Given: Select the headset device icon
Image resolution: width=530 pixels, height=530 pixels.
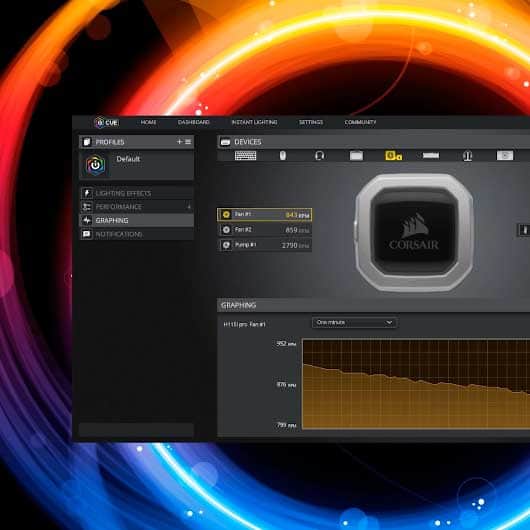Looking at the screenshot, I should tap(320, 155).
